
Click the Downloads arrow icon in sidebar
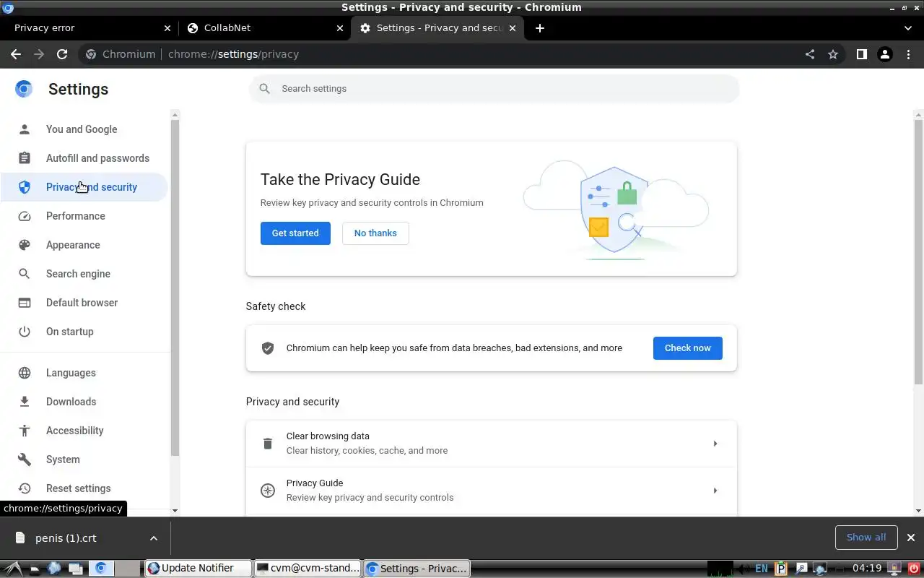[x=25, y=402]
